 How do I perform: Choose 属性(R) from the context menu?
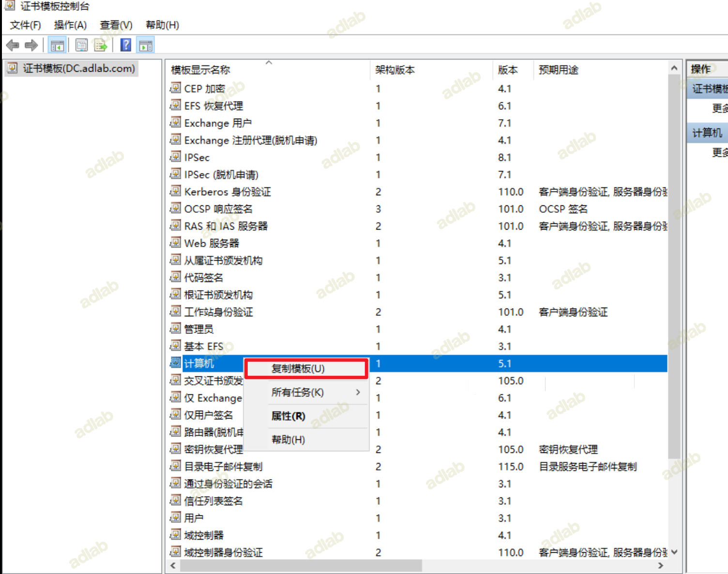click(306, 416)
